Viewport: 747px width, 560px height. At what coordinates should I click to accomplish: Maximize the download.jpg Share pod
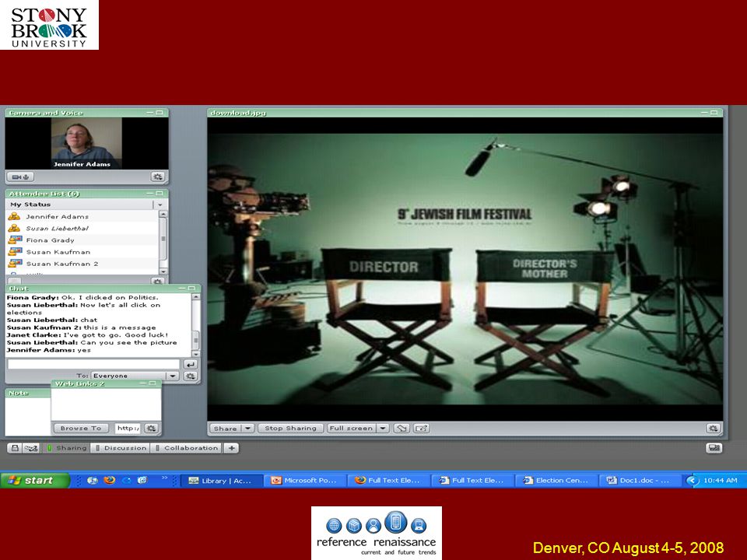click(714, 112)
